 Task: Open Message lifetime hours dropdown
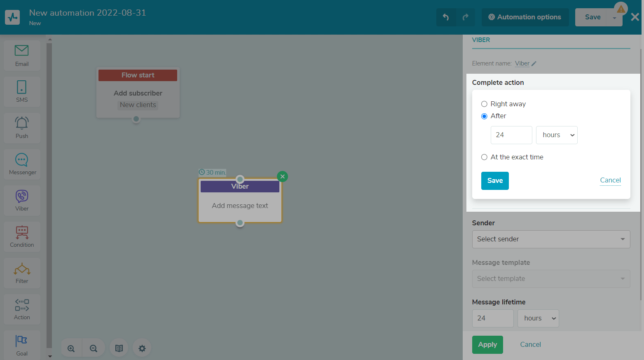click(538, 318)
